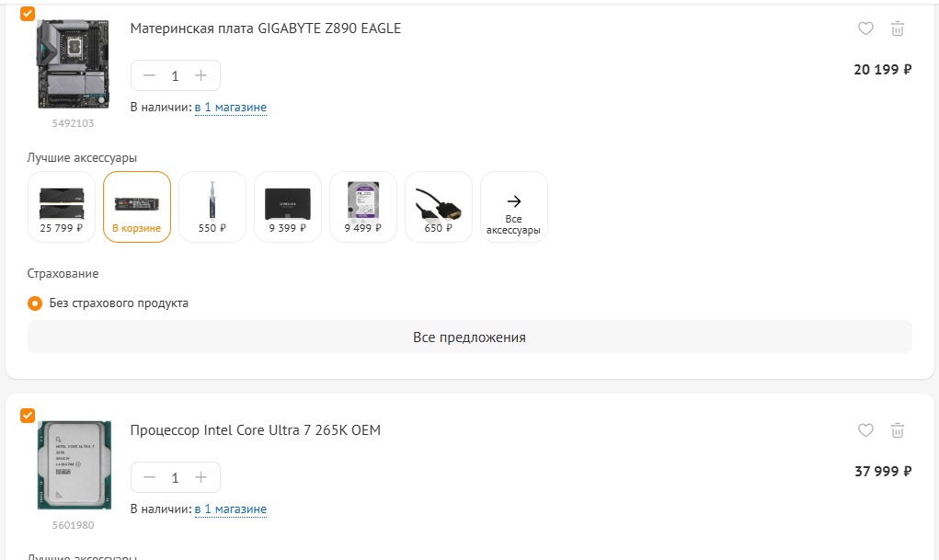The height and width of the screenshot is (560, 939).
Task: Open Материнская плата GIGABYTE Z890 EAGLE title
Action: coord(265,29)
